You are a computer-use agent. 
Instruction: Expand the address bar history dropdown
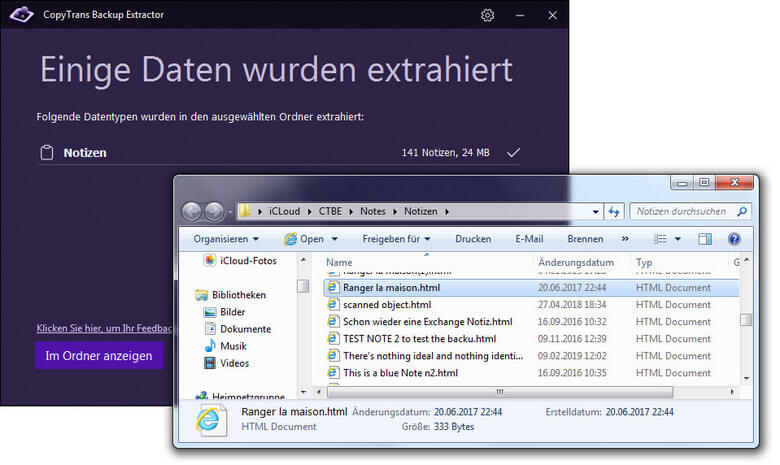tap(595, 212)
